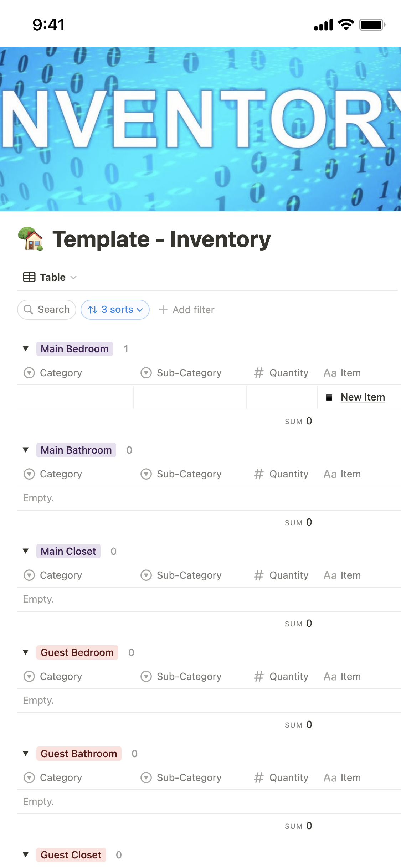Click the Category select icon in Main Bedroom
The width and height of the screenshot is (401, 868).
(x=29, y=373)
